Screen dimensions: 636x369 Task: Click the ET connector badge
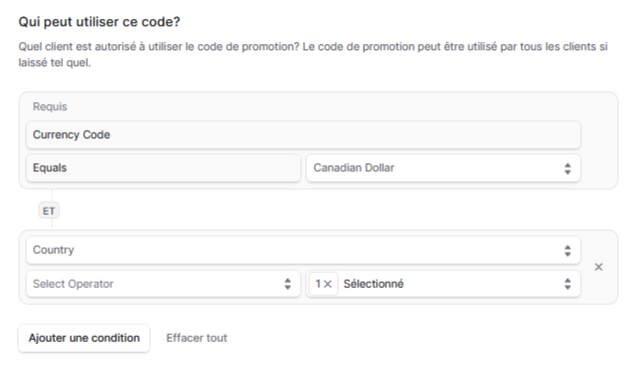pos(49,211)
